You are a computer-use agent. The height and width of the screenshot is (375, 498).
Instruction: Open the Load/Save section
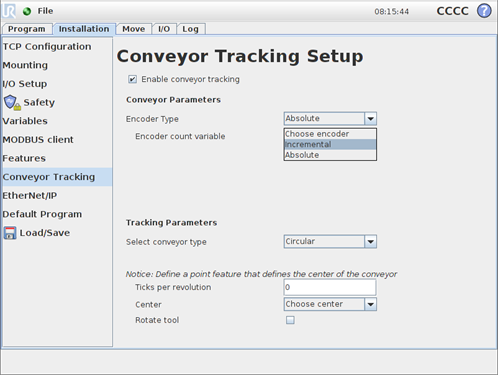[x=57, y=233]
